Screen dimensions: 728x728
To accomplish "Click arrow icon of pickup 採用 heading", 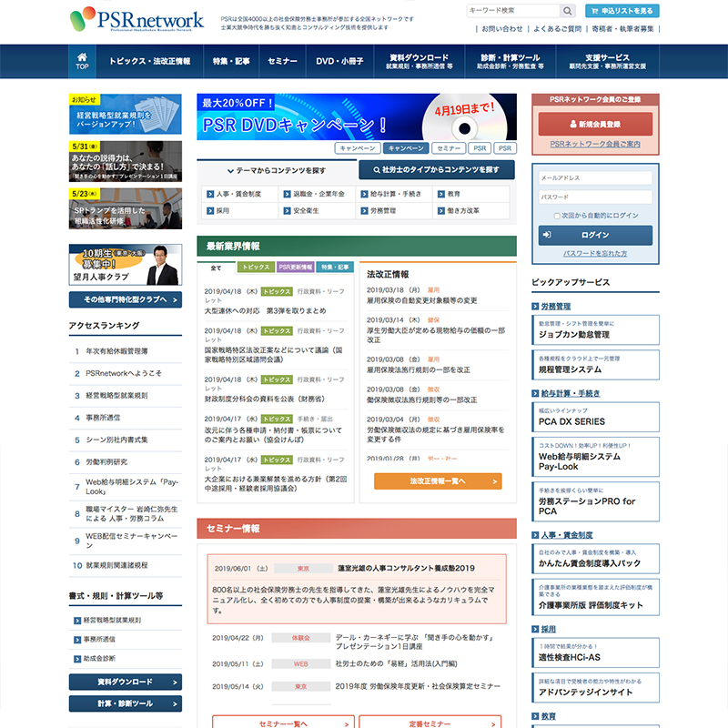I will point(535,630).
